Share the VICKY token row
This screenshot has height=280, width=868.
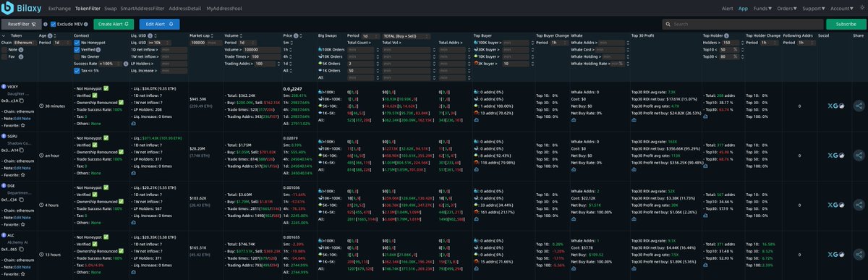(x=859, y=106)
